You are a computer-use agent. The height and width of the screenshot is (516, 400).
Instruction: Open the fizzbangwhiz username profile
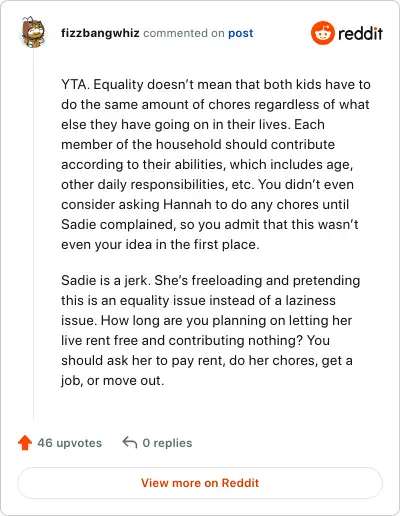pos(100,33)
